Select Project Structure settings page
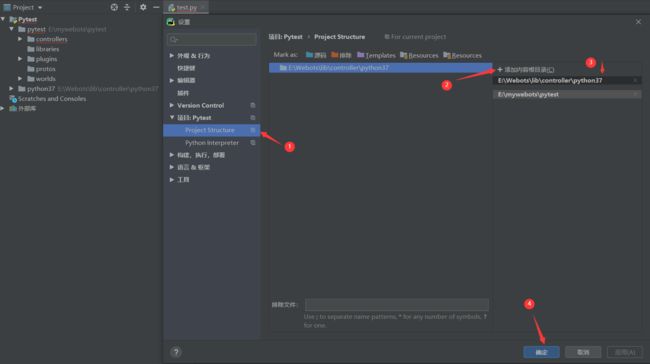650x364 pixels. (x=211, y=130)
